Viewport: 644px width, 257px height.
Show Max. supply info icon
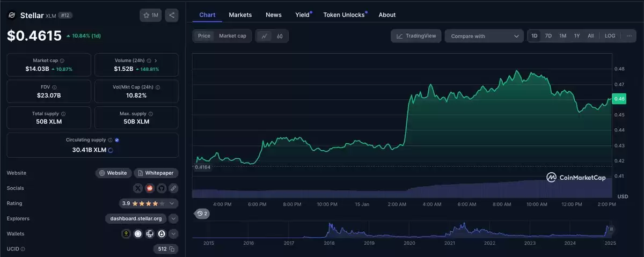pyautogui.click(x=150, y=114)
